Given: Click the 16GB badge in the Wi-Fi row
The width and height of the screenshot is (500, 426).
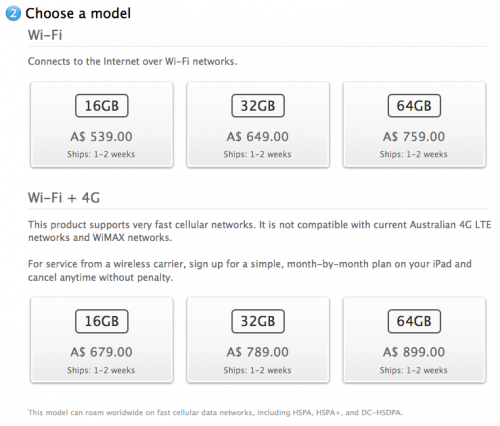Looking at the screenshot, I should click(102, 106).
